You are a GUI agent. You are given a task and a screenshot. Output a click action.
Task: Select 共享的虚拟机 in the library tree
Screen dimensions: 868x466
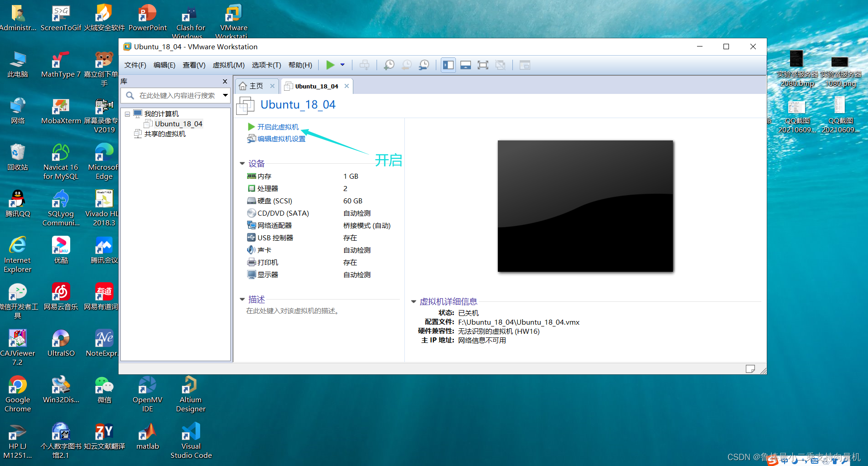point(165,134)
